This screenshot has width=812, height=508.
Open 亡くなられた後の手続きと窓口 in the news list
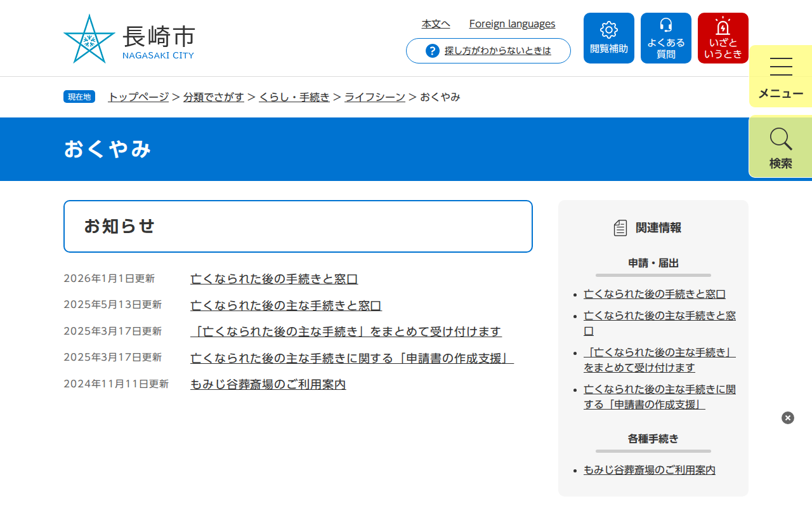click(x=274, y=279)
